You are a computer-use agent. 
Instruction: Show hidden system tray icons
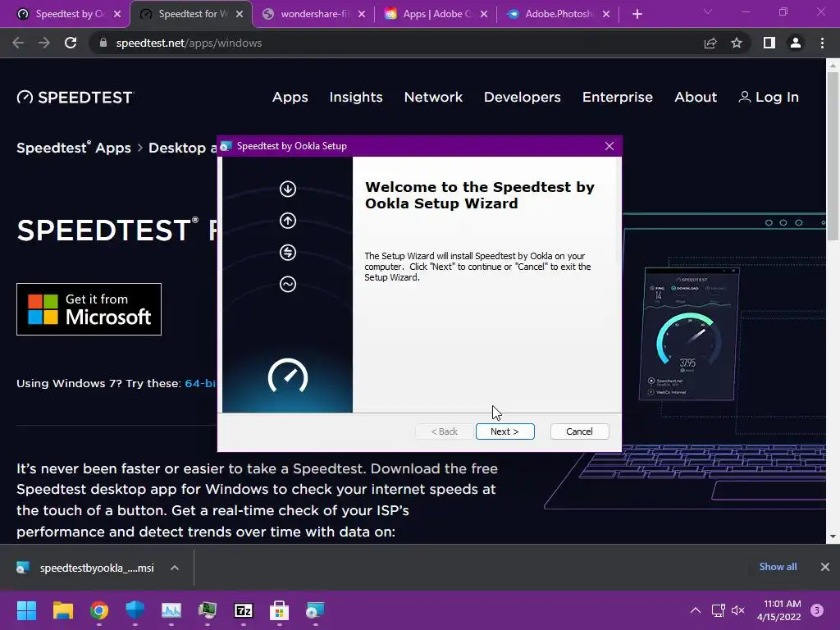(696, 610)
